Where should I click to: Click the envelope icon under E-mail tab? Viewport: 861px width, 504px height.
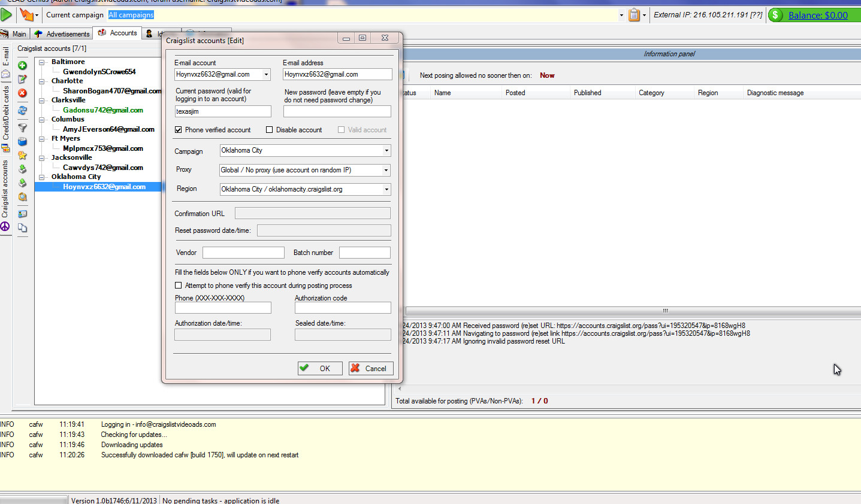point(5,74)
